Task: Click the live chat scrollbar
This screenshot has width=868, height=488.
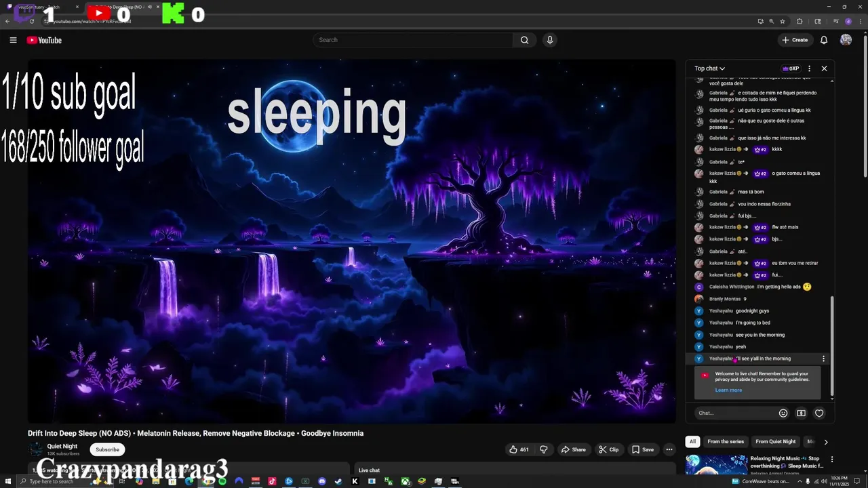Action: (x=832, y=346)
